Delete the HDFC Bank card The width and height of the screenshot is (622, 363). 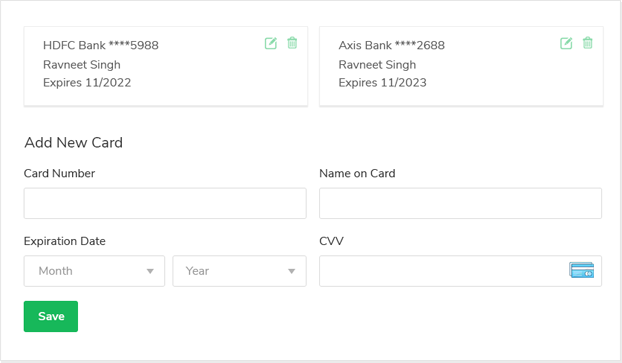[292, 43]
